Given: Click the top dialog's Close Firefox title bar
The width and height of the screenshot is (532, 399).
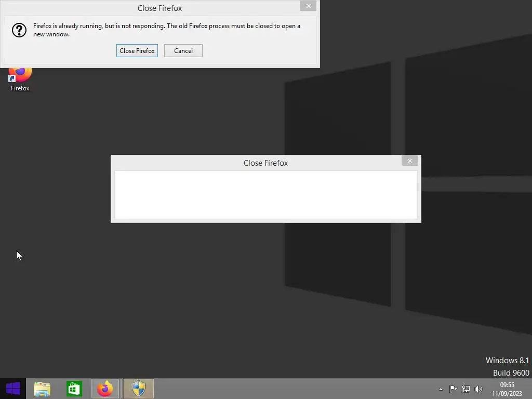Looking at the screenshot, I should 159,8.
